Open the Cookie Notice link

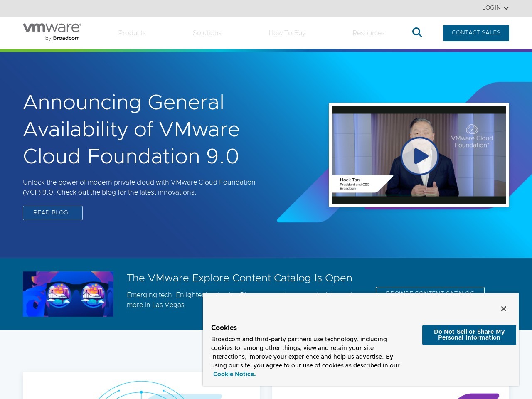[x=234, y=374]
